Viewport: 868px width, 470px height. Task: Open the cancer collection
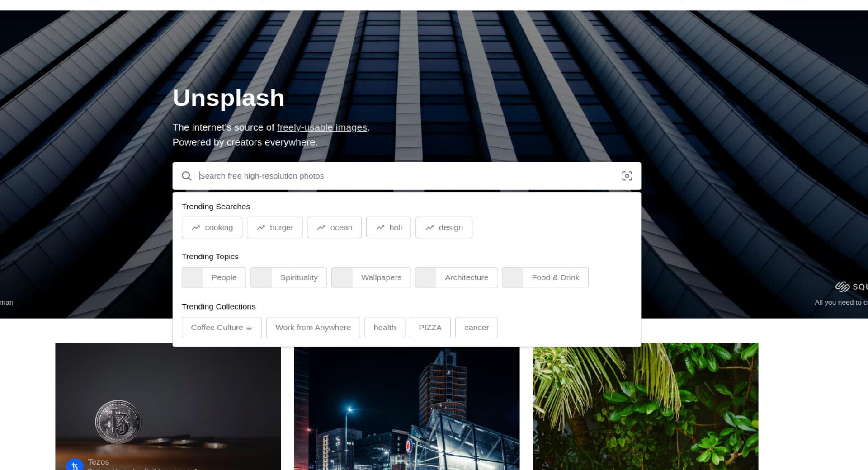[476, 328]
